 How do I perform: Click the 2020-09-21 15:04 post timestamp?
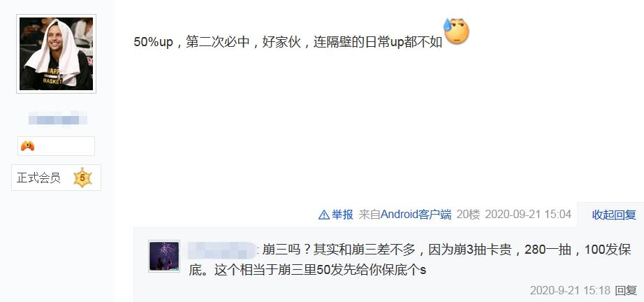(528, 215)
